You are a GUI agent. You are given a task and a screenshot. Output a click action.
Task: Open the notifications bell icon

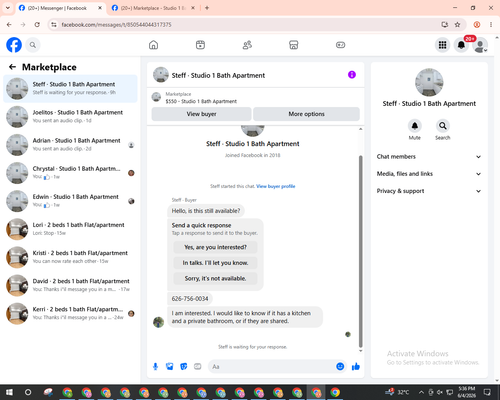(x=461, y=45)
